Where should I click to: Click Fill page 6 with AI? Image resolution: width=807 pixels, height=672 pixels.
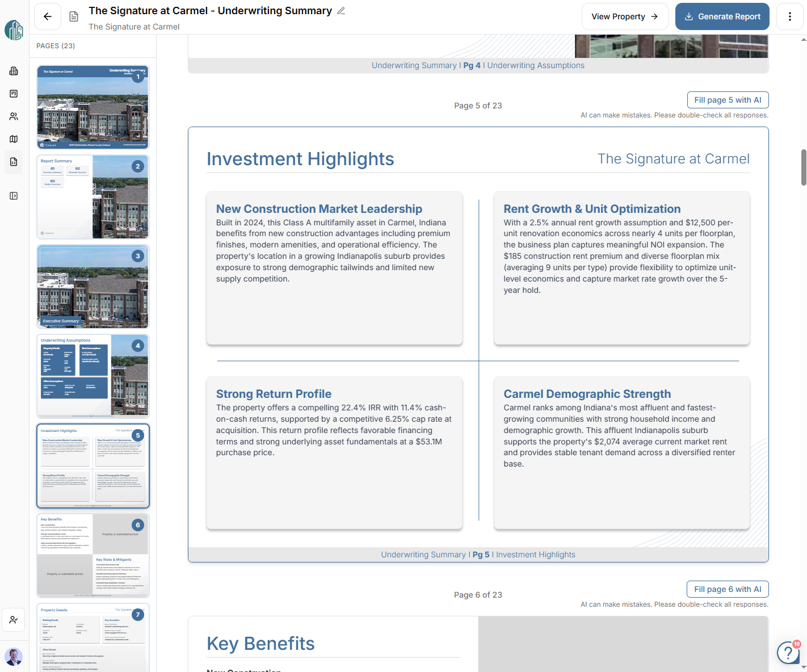728,589
